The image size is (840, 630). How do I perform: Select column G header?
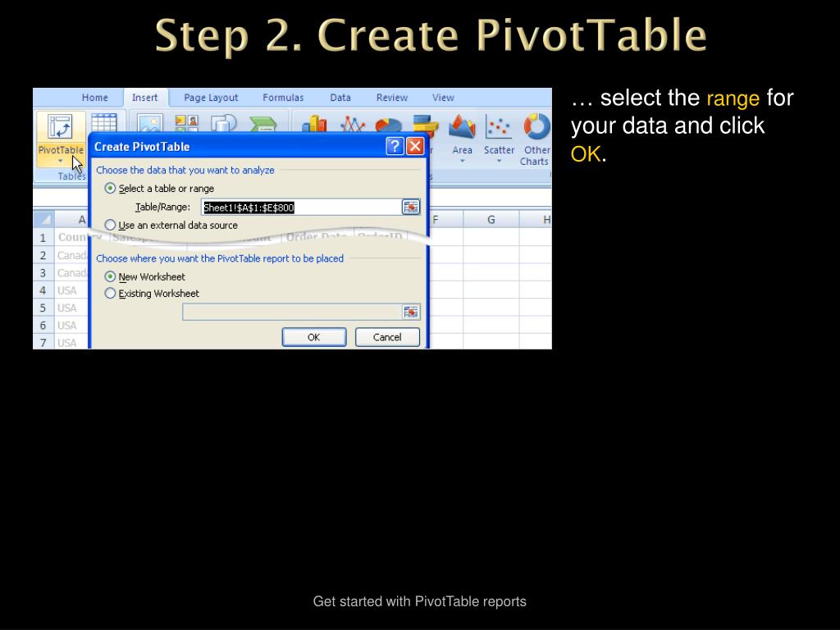[491, 220]
